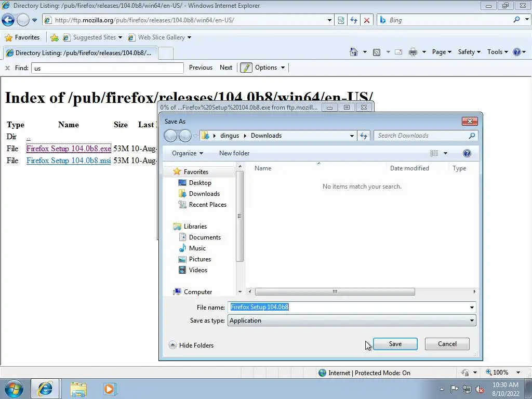This screenshot has width=532, height=399.
Task: Click the Find text input field
Action: pyautogui.click(x=108, y=68)
